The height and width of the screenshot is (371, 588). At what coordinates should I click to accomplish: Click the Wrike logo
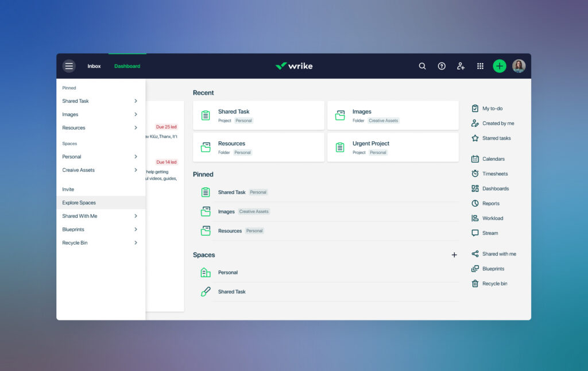[294, 66]
